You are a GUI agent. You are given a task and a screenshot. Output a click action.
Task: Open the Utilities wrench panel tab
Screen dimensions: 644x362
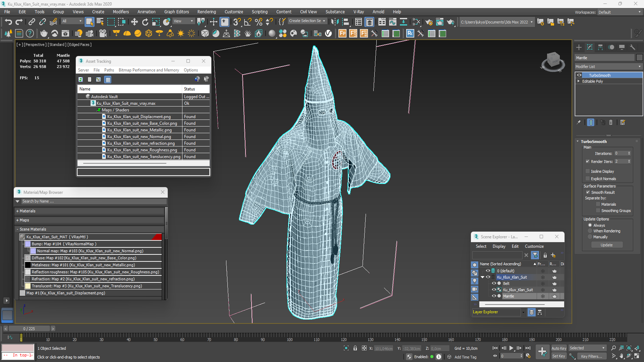[633, 47]
